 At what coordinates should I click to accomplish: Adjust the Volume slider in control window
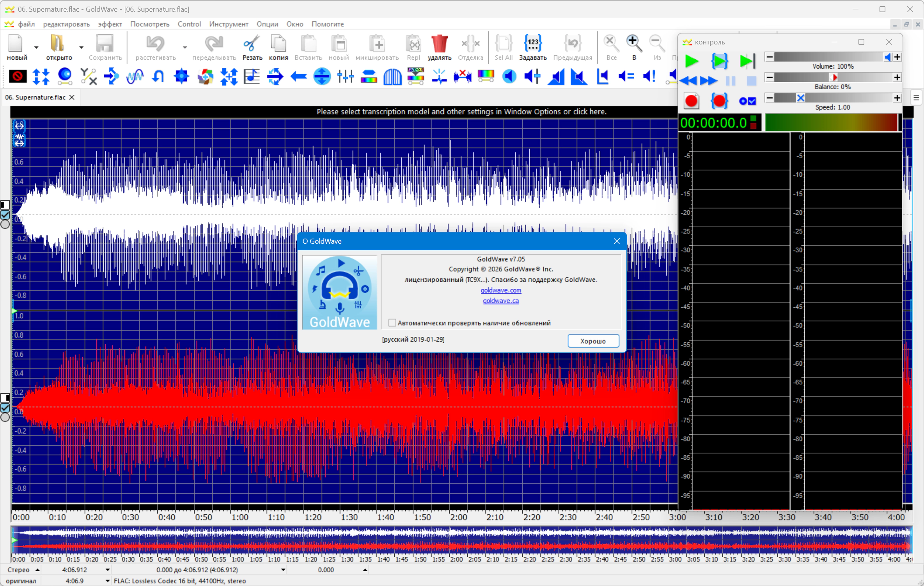pyautogui.click(x=833, y=57)
